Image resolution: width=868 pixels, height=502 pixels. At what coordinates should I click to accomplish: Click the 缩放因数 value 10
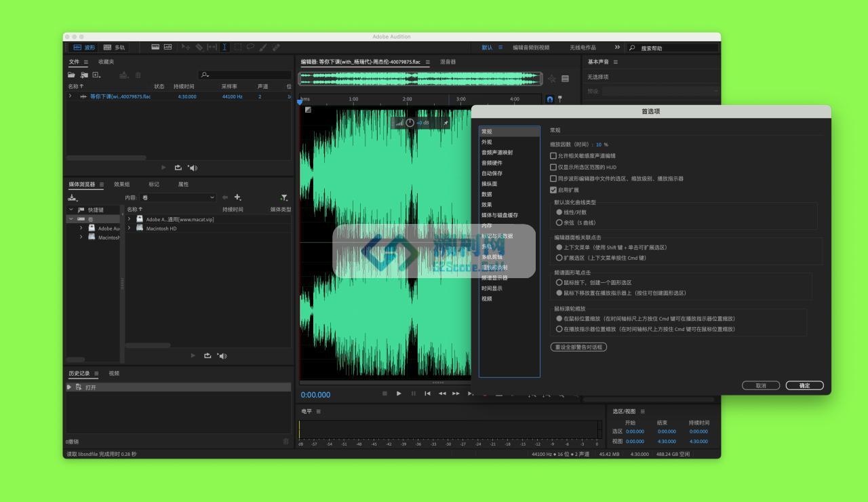pos(599,144)
